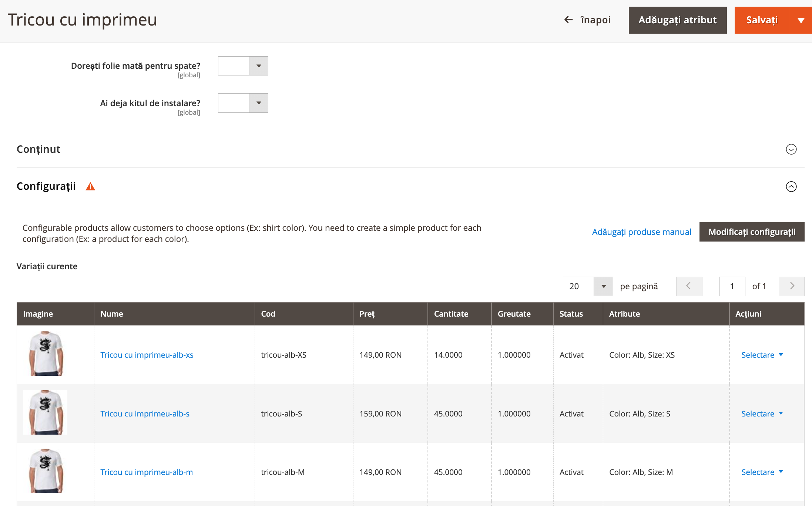Expand the Conținut section chevron

[791, 149]
